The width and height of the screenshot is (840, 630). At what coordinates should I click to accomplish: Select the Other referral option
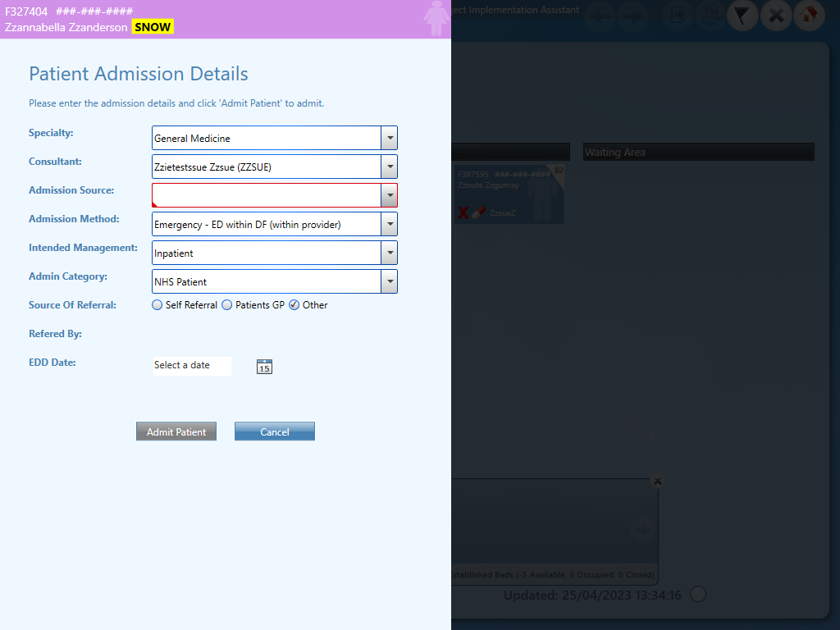pyautogui.click(x=294, y=305)
